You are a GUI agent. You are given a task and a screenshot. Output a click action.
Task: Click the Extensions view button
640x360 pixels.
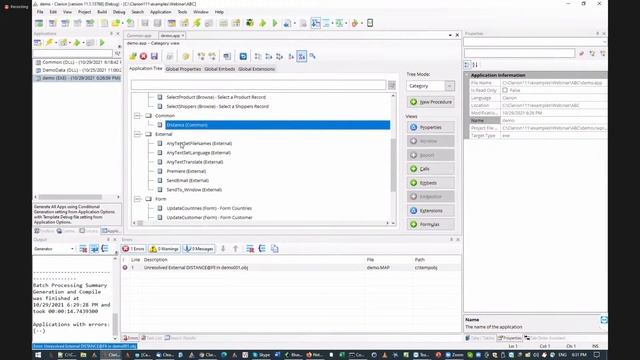pos(431,211)
